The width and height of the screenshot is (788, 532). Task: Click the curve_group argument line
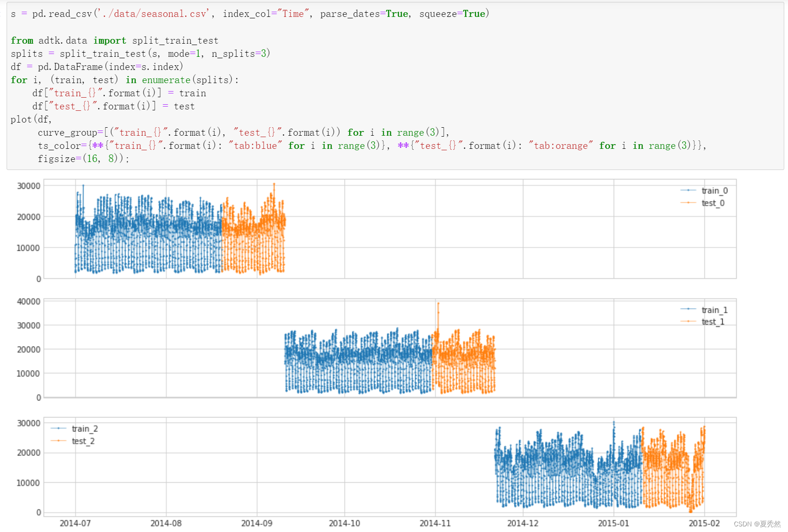(x=244, y=132)
